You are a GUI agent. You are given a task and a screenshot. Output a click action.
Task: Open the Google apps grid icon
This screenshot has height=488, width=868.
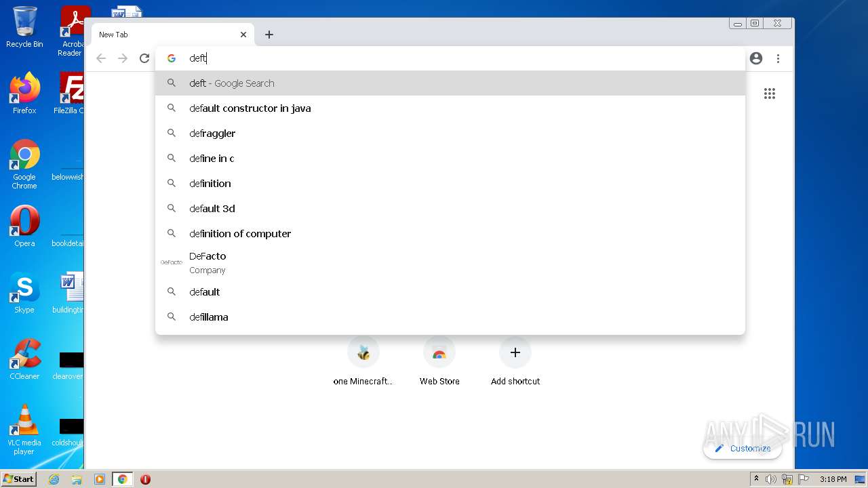tap(770, 94)
